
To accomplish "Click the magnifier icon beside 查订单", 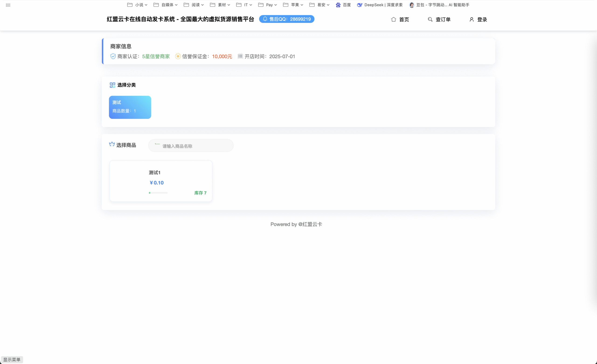I will click(x=430, y=19).
